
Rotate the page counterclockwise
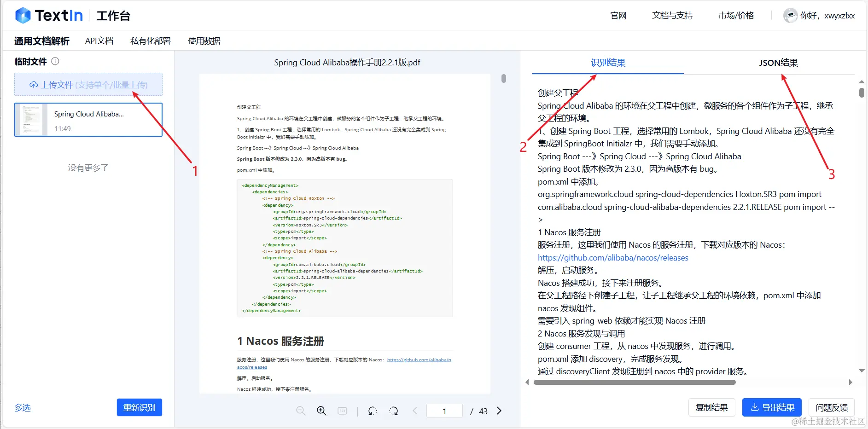[373, 411]
